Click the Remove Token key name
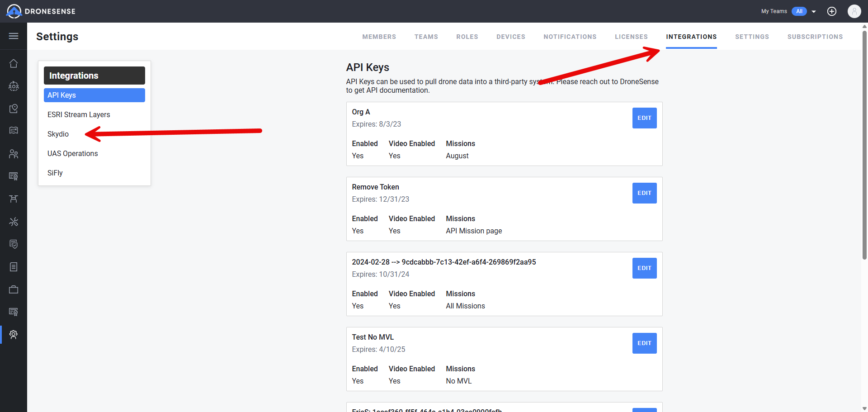The image size is (868, 412). (x=375, y=187)
